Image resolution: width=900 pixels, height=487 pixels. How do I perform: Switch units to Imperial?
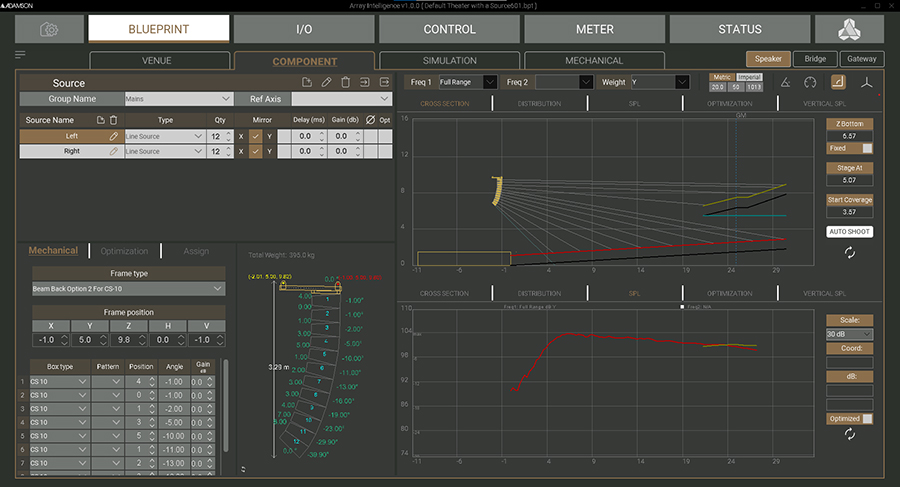click(x=749, y=77)
